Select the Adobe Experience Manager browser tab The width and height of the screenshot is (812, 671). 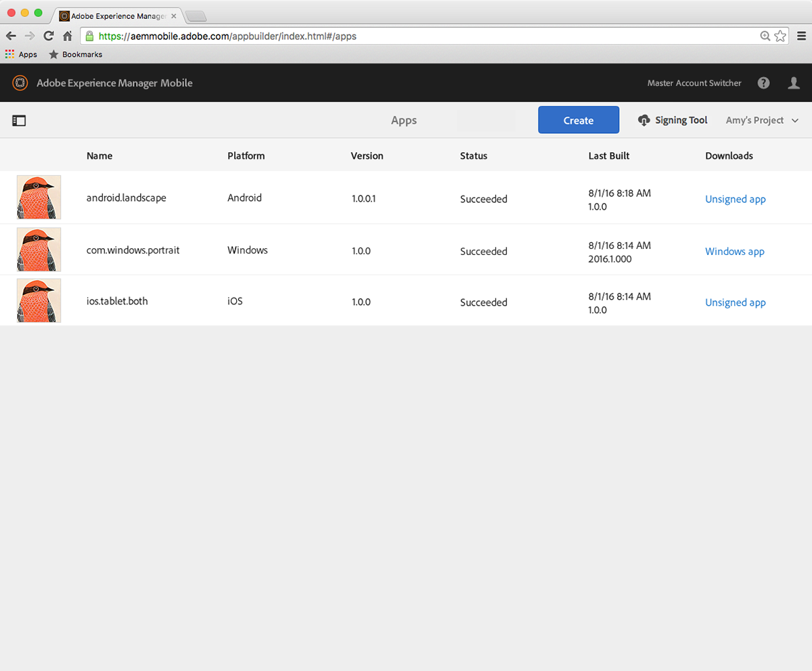pos(118,16)
